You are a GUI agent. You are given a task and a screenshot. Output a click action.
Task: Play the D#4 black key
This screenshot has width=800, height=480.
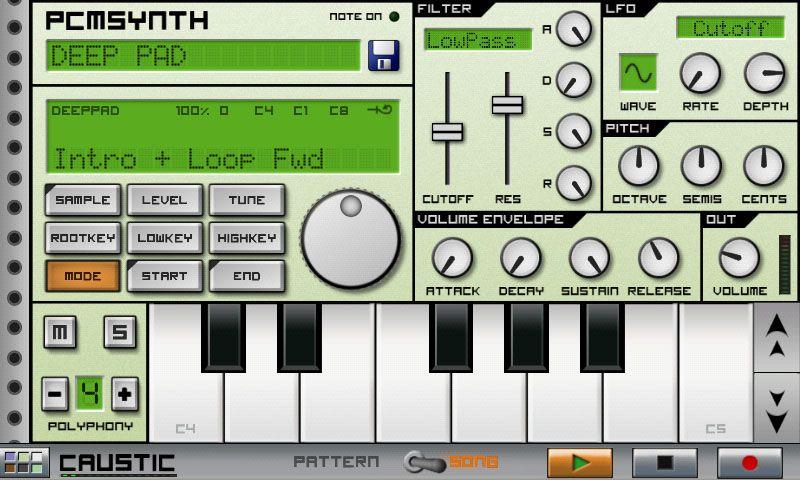point(299,337)
